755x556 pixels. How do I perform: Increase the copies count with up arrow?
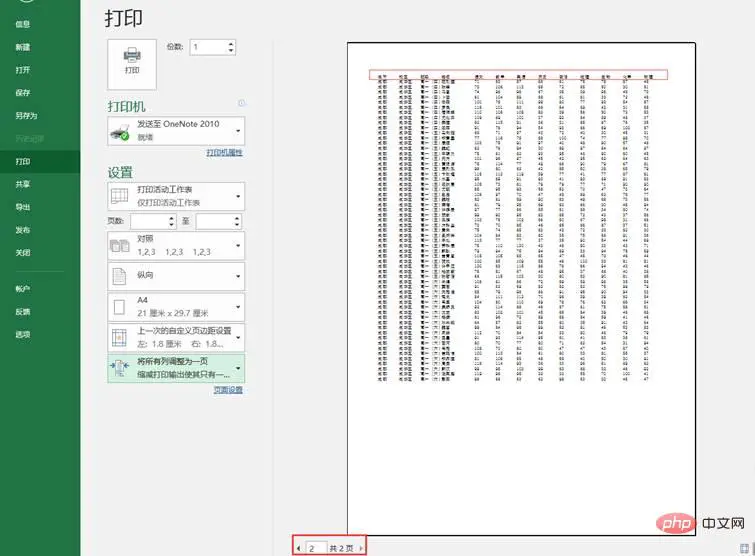click(231, 43)
